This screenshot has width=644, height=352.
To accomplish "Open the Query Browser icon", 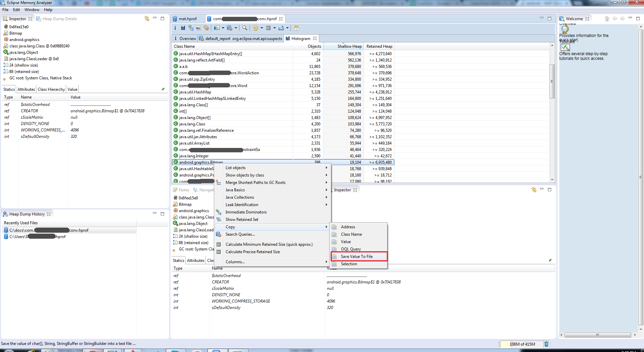I will [x=230, y=28].
